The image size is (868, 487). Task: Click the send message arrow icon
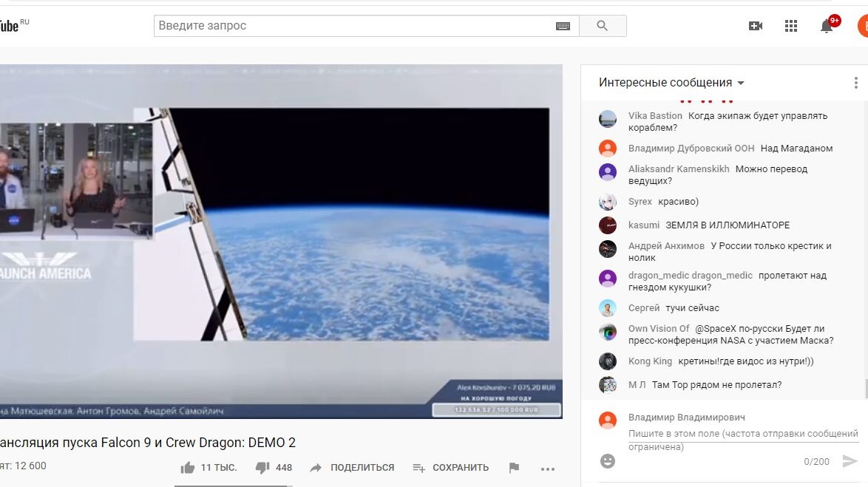(x=850, y=461)
